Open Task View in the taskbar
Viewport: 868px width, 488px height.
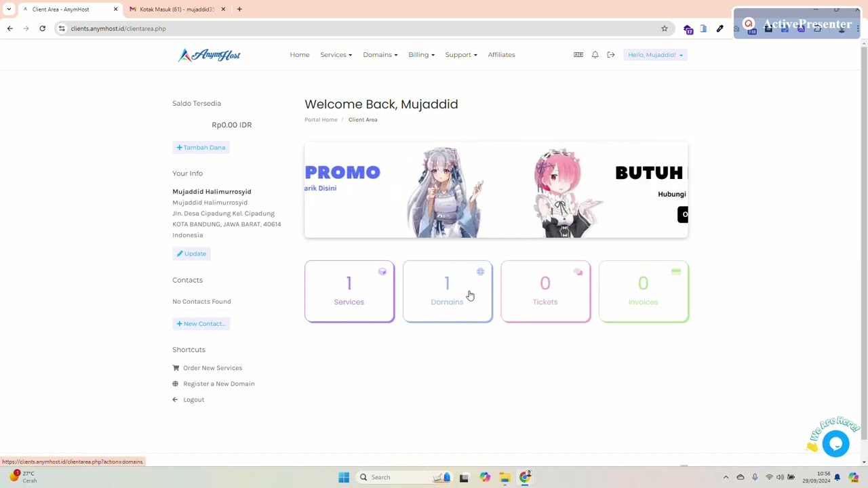(464, 477)
